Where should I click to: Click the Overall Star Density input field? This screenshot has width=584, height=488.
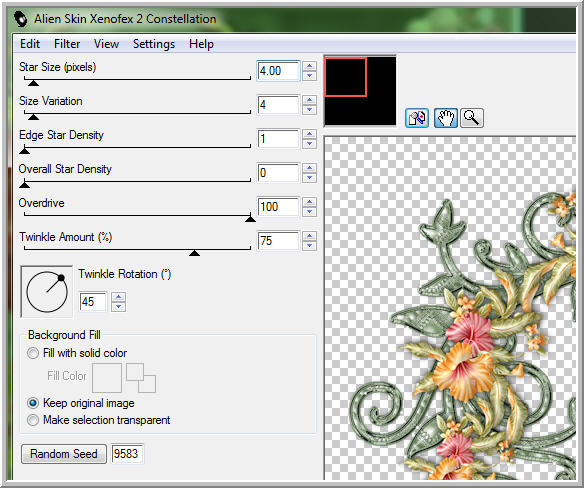(x=278, y=172)
